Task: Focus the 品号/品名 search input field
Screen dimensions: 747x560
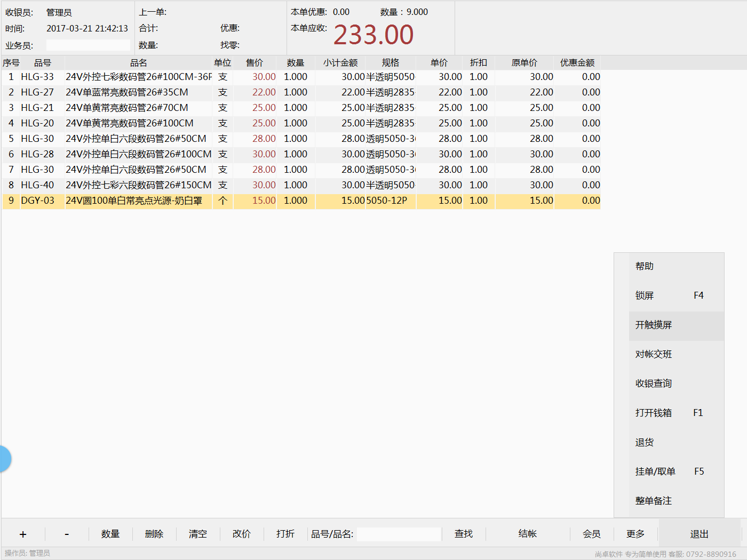Action: (x=399, y=534)
